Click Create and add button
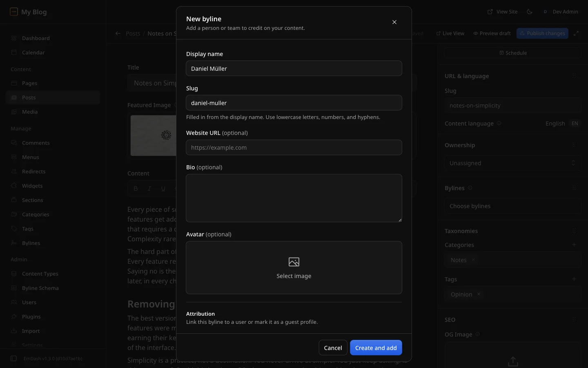The image size is (588, 368). coord(376,348)
